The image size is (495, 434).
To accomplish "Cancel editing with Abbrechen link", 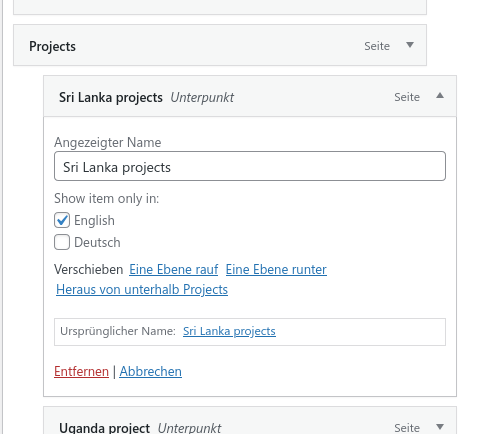I will point(151,371).
